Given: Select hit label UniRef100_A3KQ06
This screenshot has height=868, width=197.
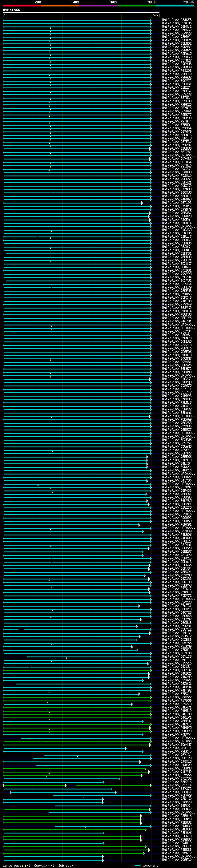Looking at the screenshot, I should (177, 833).
